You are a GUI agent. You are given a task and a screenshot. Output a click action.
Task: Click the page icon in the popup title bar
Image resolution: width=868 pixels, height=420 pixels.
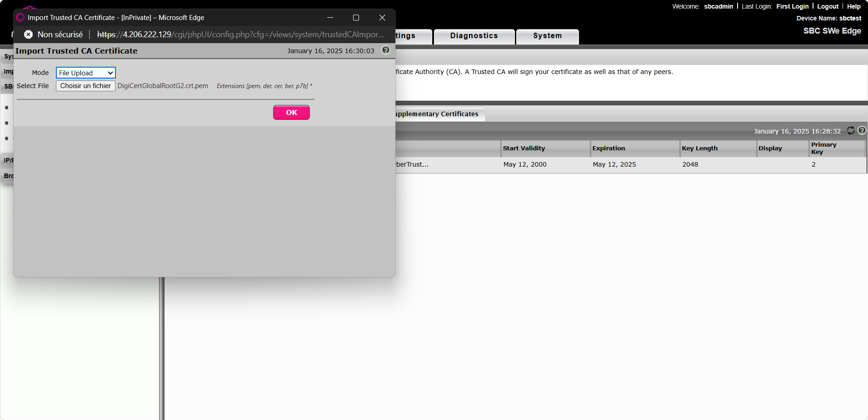click(20, 18)
